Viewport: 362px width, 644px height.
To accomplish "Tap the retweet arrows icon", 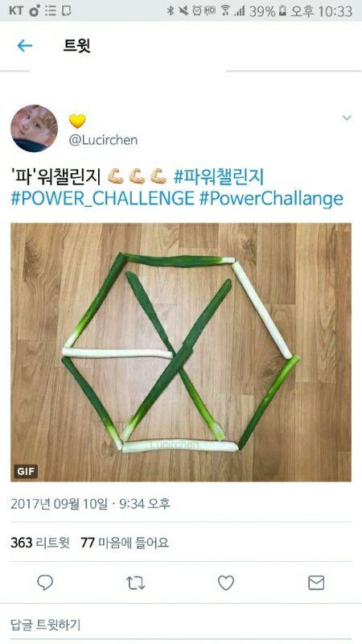I will coord(135,583).
